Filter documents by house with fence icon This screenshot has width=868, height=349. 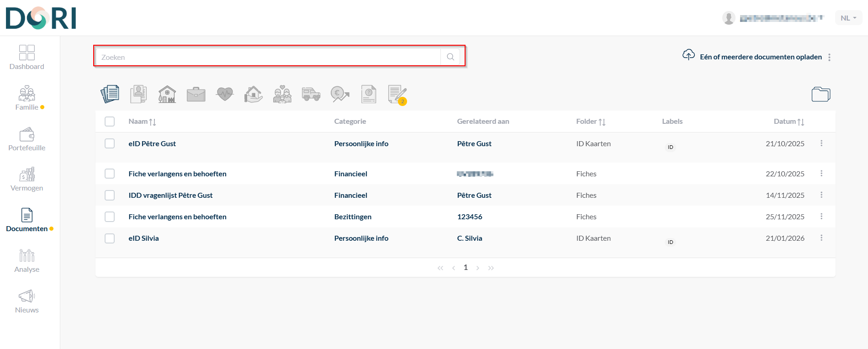[167, 94]
